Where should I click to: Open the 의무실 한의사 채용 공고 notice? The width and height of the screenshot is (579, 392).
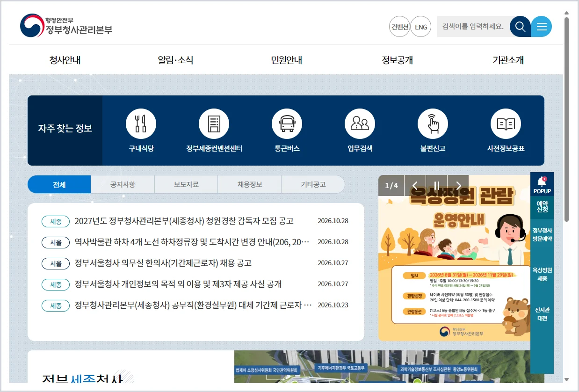pos(163,263)
